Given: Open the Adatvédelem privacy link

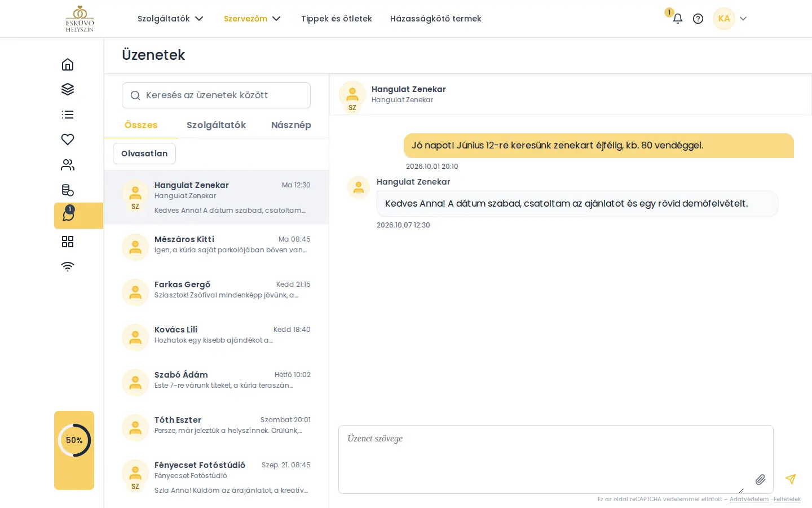Looking at the screenshot, I should (749, 499).
